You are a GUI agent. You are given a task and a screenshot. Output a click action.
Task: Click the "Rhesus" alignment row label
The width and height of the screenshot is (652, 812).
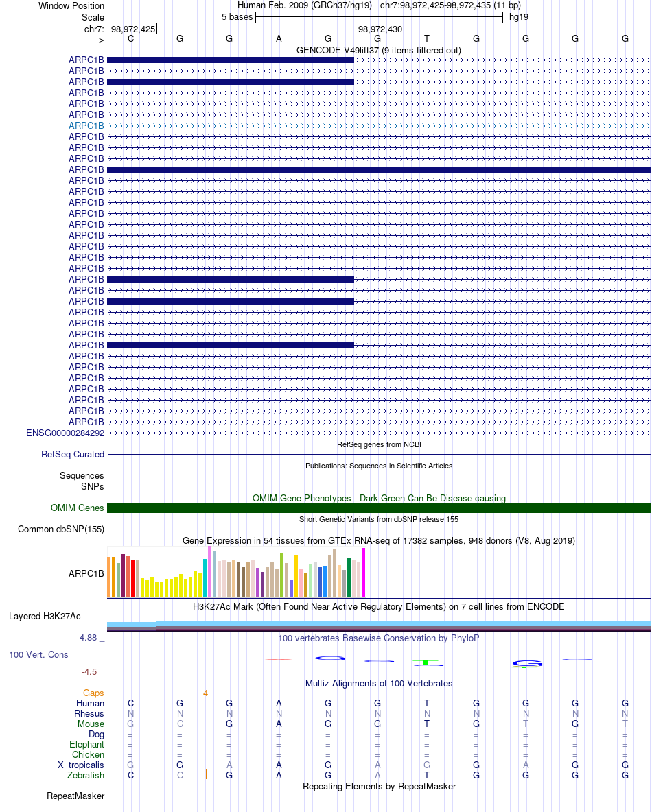coord(89,714)
